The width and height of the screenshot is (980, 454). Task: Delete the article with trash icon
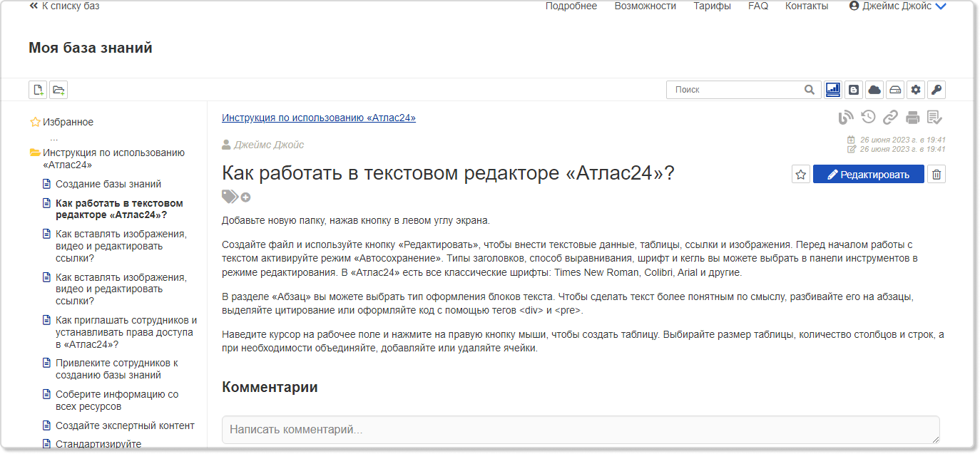pos(936,174)
